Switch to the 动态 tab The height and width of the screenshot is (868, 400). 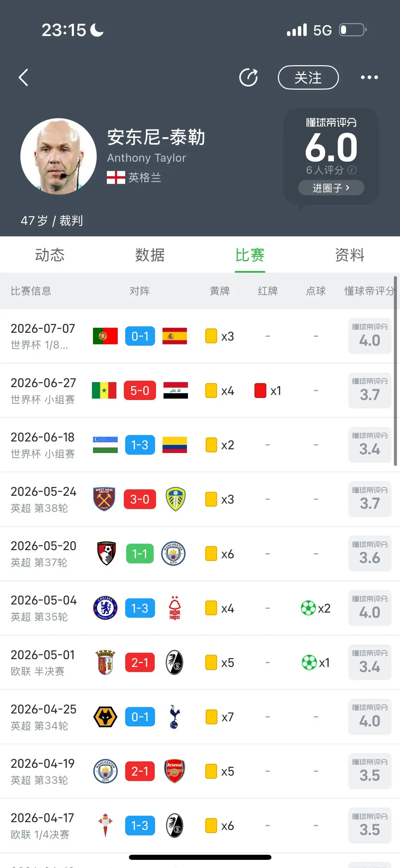(50, 255)
